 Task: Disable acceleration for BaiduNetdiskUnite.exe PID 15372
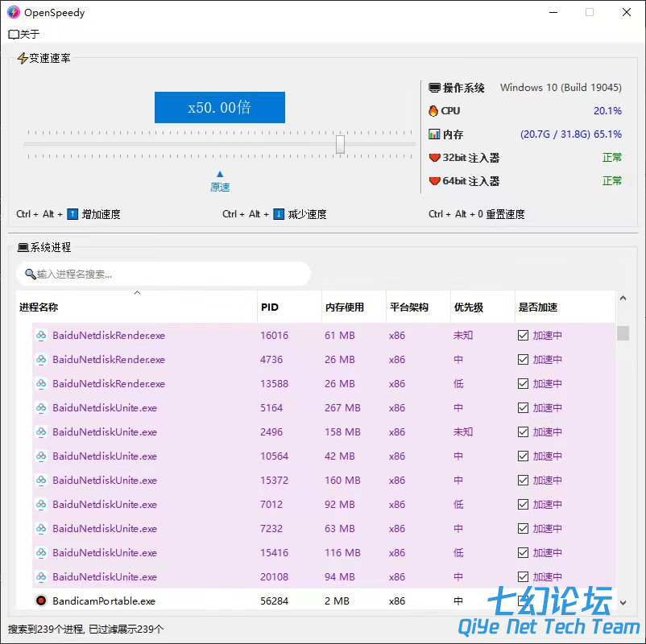523,480
